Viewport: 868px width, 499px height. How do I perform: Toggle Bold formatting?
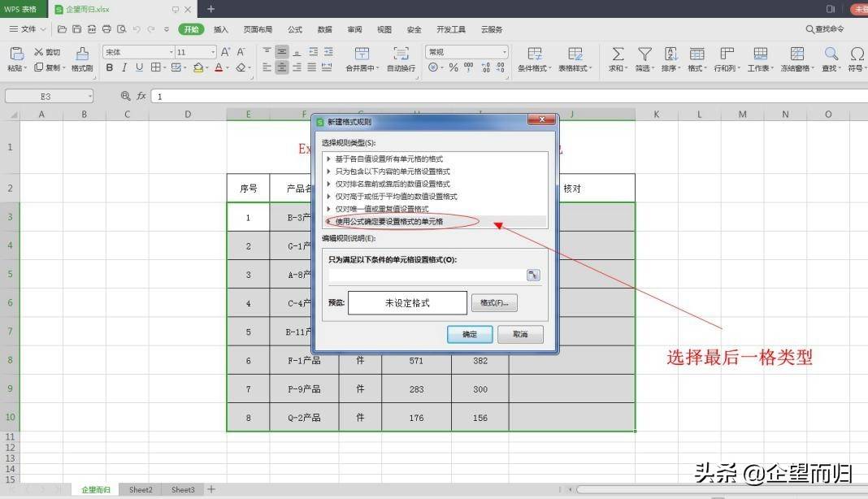click(x=110, y=67)
